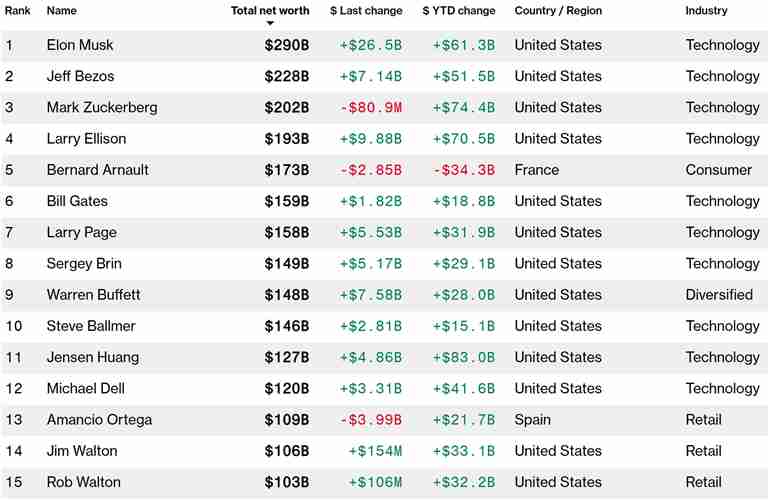Sort by the Rank column header
The width and height of the screenshot is (768, 500).
[18, 10]
